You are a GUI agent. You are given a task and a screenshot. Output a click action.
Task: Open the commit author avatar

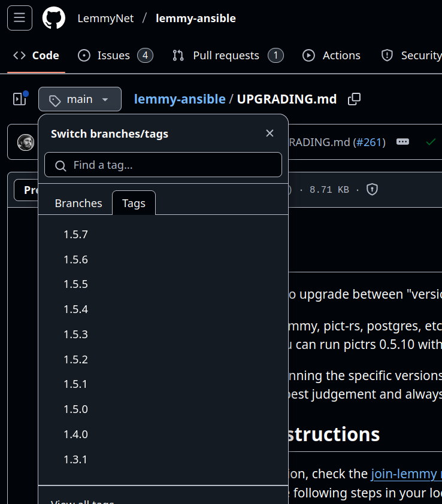click(x=26, y=142)
